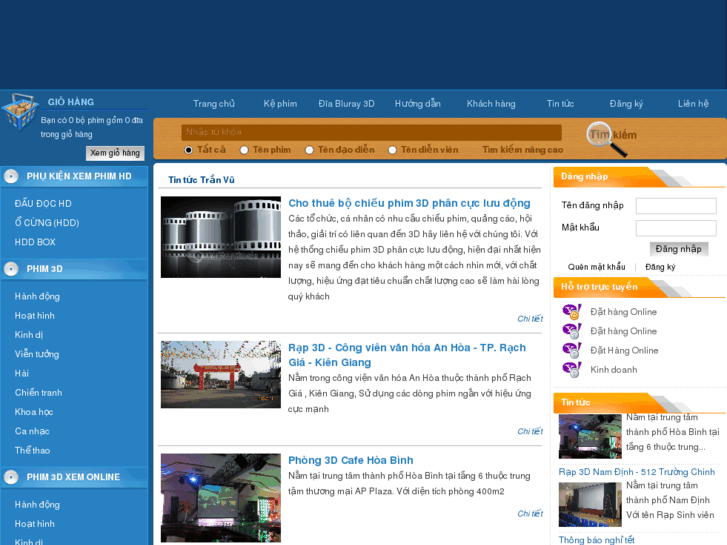Focus the Mật khẩu input field
This screenshot has width=727, height=545.
pyautogui.click(x=676, y=228)
